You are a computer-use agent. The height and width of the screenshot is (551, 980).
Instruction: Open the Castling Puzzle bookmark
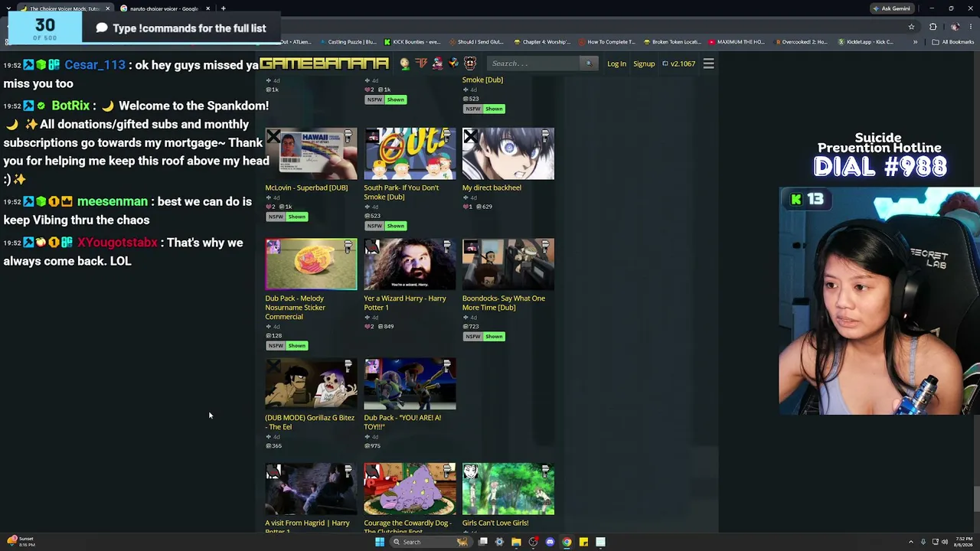click(347, 42)
